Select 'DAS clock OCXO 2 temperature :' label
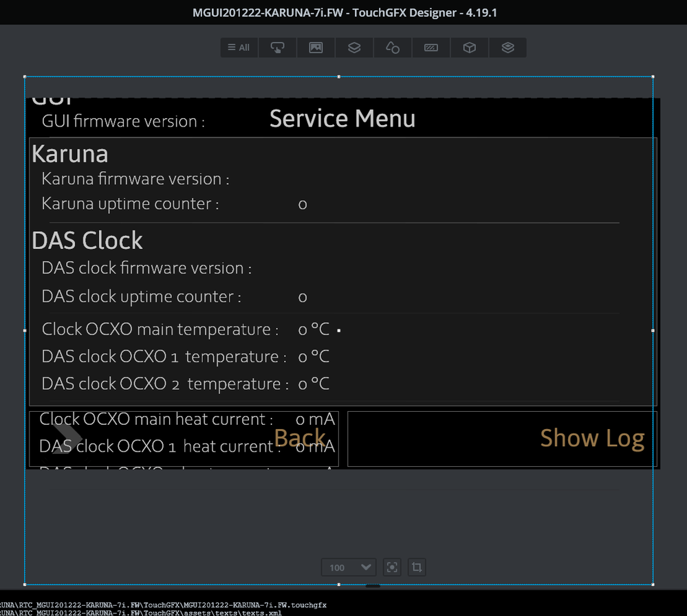 pyautogui.click(x=165, y=384)
